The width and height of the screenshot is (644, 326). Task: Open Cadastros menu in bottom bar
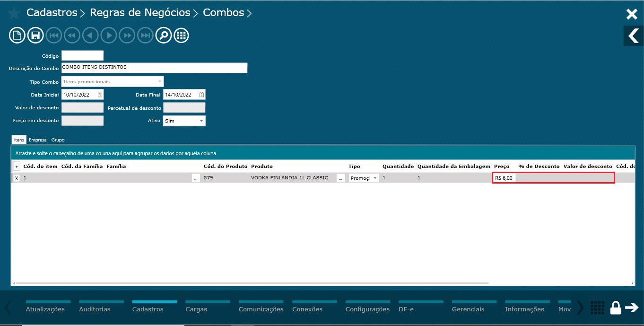point(148,308)
